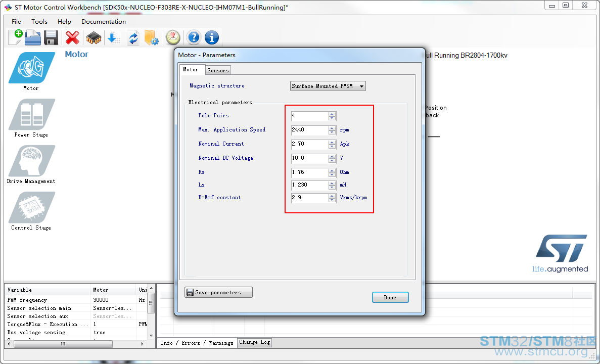Viewport: 600px width, 364px height.
Task: Increase Nominal Current with up arrow
Action: (332, 142)
